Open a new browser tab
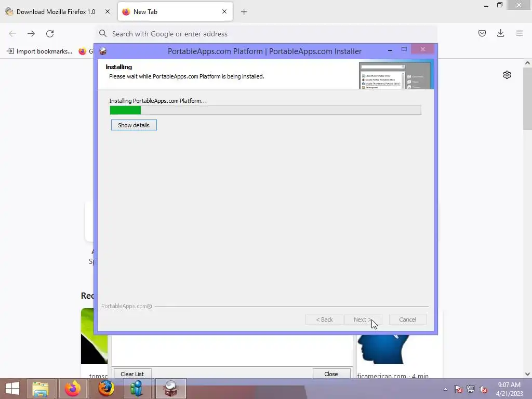The image size is (532, 399). click(244, 12)
